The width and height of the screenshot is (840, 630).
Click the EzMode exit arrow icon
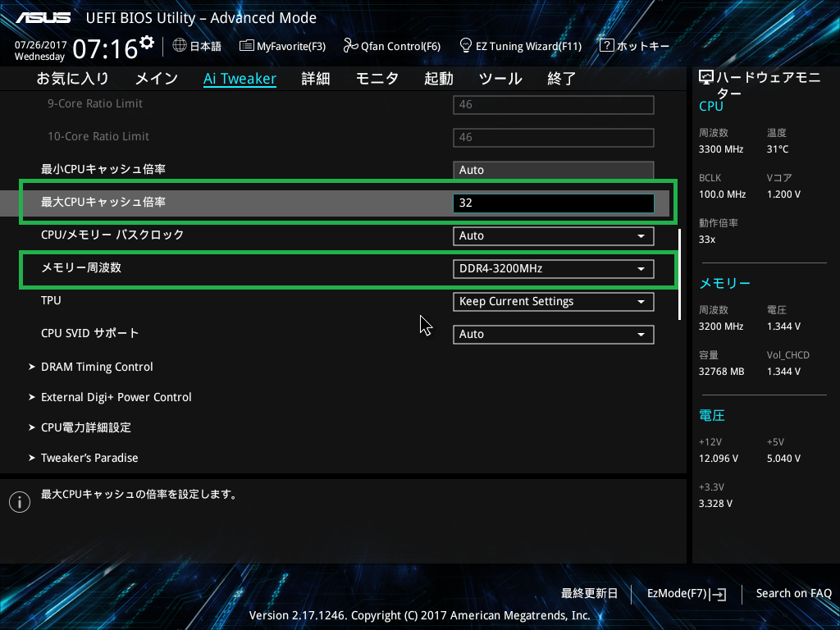coord(718,594)
